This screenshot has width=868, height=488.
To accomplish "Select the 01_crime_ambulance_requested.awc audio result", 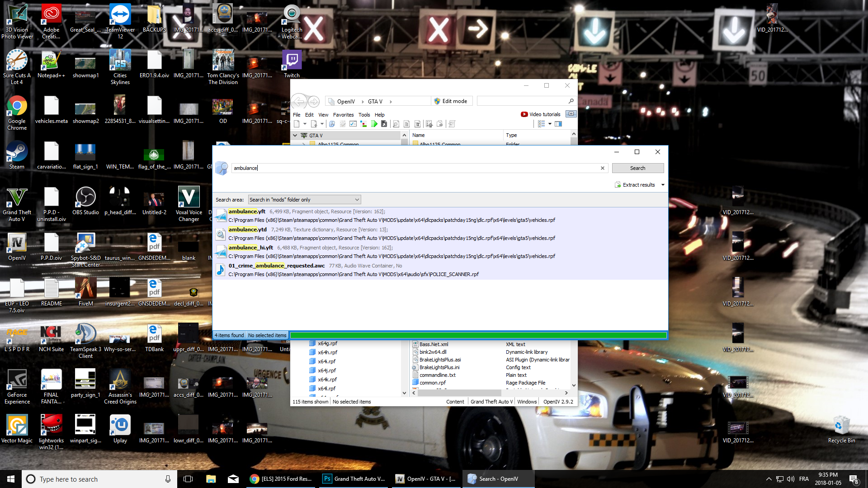I will tap(276, 266).
